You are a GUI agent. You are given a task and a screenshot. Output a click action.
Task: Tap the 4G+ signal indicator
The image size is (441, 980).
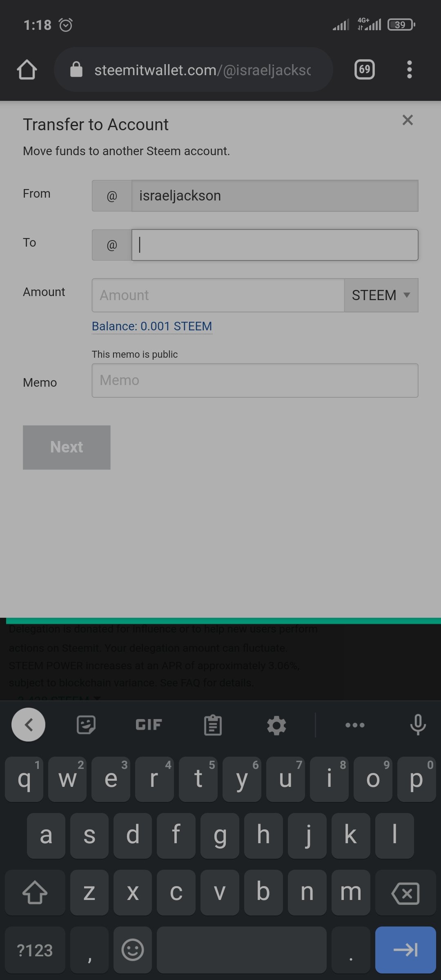[370, 24]
